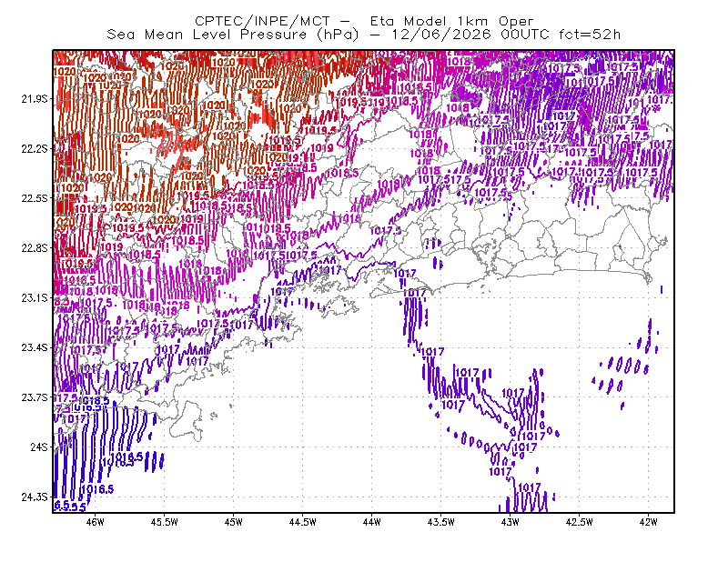728x562 pixels.
Task: Click the subtitle 'Sea Mean Level Pressure (hPa)'
Action: pos(233,35)
